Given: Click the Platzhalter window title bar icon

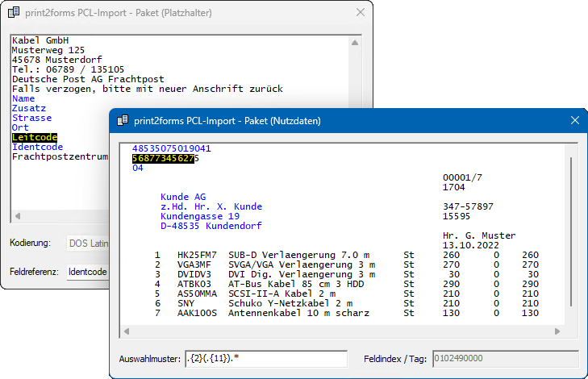Looking at the screenshot, I should pyautogui.click(x=14, y=12).
